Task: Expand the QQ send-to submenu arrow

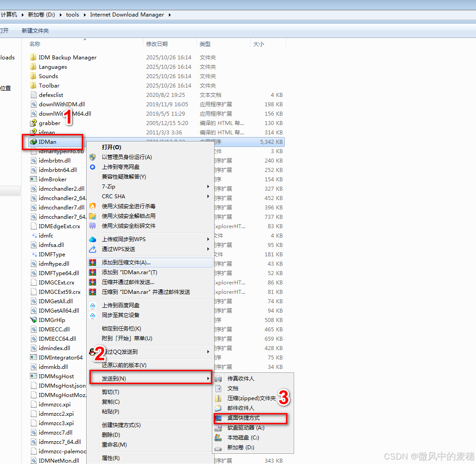Action: point(208,352)
